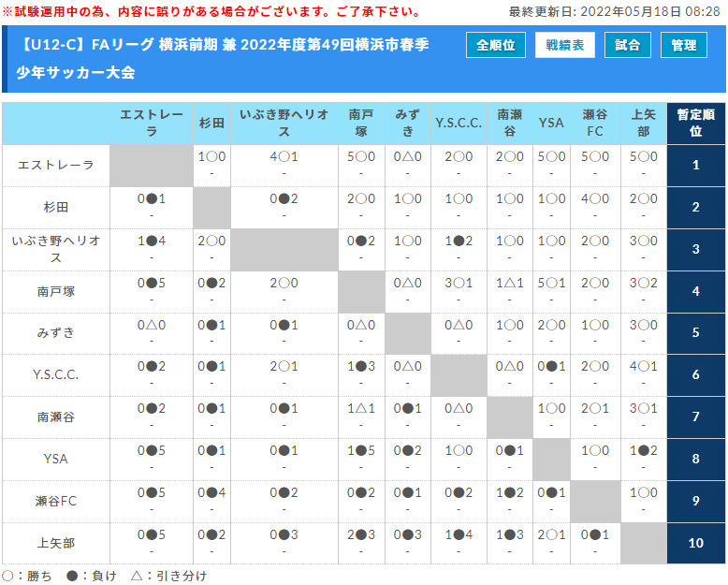Click rank 4 cell for 南戸塚
Screen dimensions: 728x585
(696, 292)
